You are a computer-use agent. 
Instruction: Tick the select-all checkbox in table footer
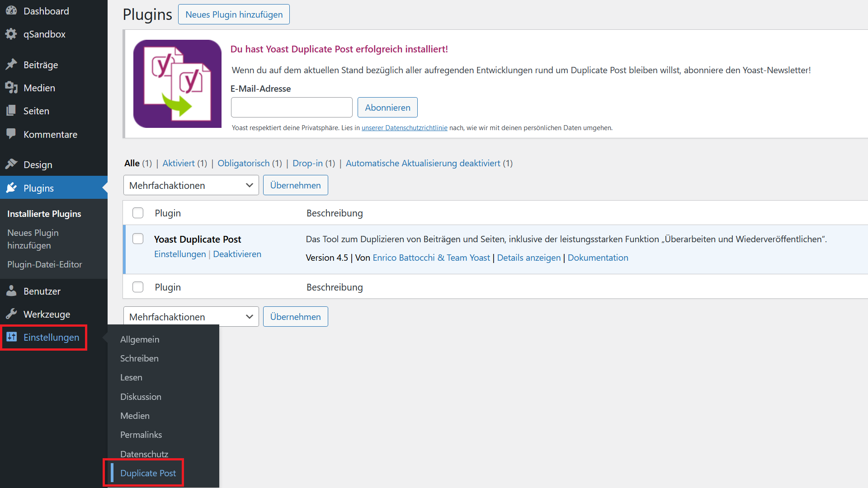[138, 287]
